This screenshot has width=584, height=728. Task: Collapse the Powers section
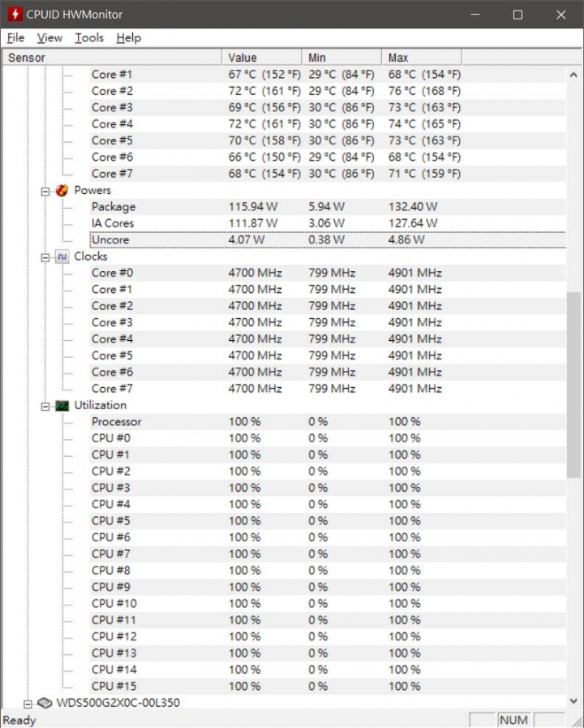(45, 192)
